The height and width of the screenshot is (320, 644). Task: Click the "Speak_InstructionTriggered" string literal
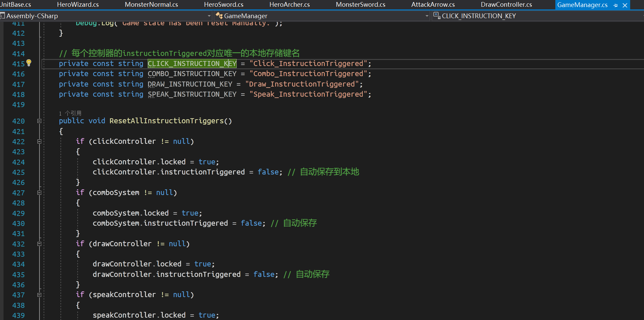pos(308,94)
